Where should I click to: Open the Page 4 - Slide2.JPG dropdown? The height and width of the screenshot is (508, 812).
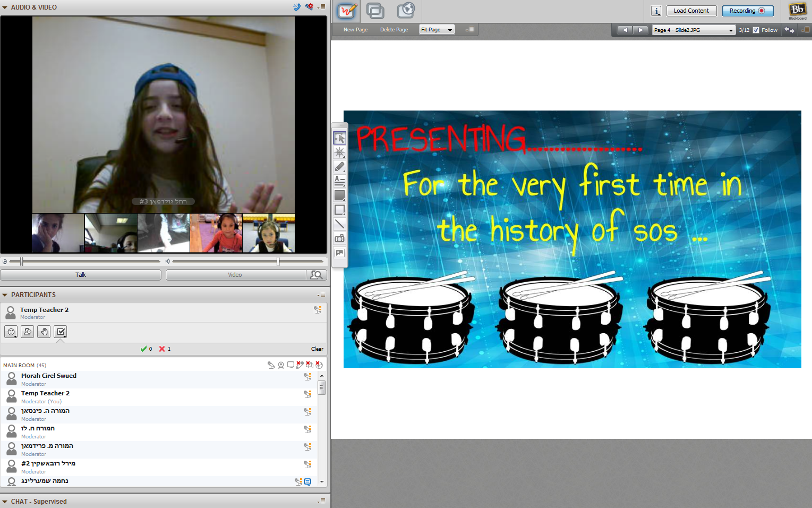point(694,30)
